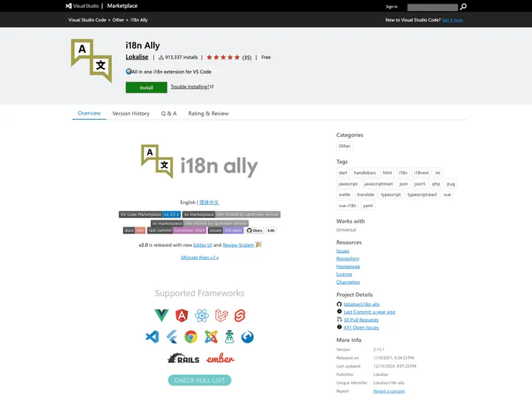The width and height of the screenshot is (532, 396).
Task: Click the issues open badge
Action: coord(226,230)
